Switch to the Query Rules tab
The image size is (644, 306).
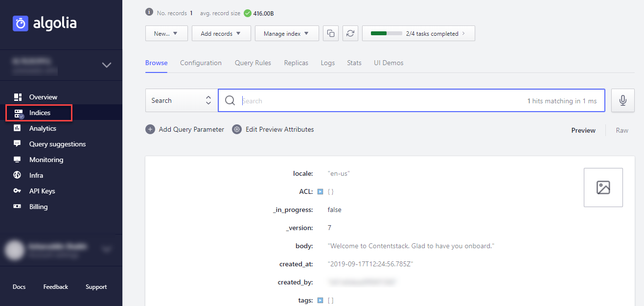coord(253,63)
